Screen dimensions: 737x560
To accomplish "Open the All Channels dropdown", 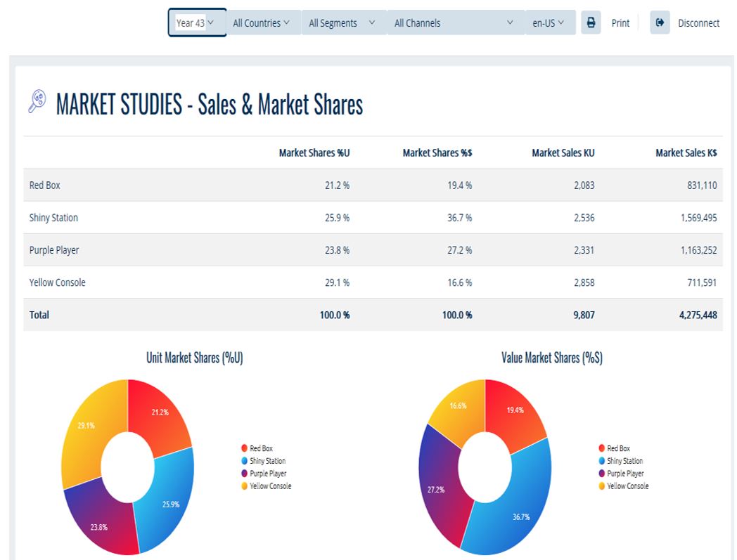I will tap(452, 22).
